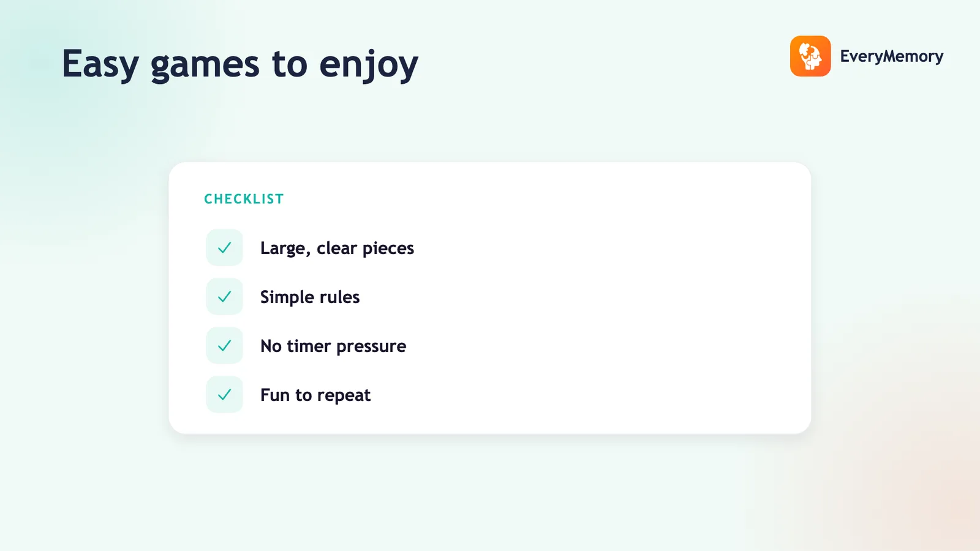Select the Easy games to enjoy heading
980x551 pixels.
(240, 65)
